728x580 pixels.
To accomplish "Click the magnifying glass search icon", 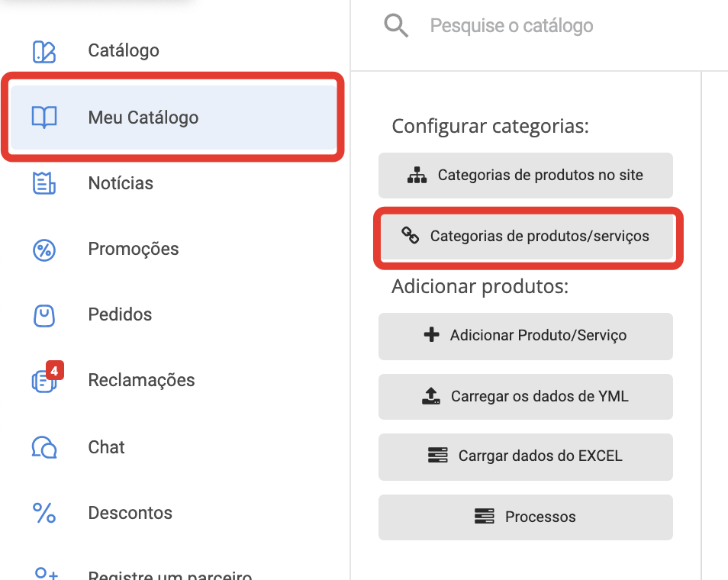I will [396, 26].
